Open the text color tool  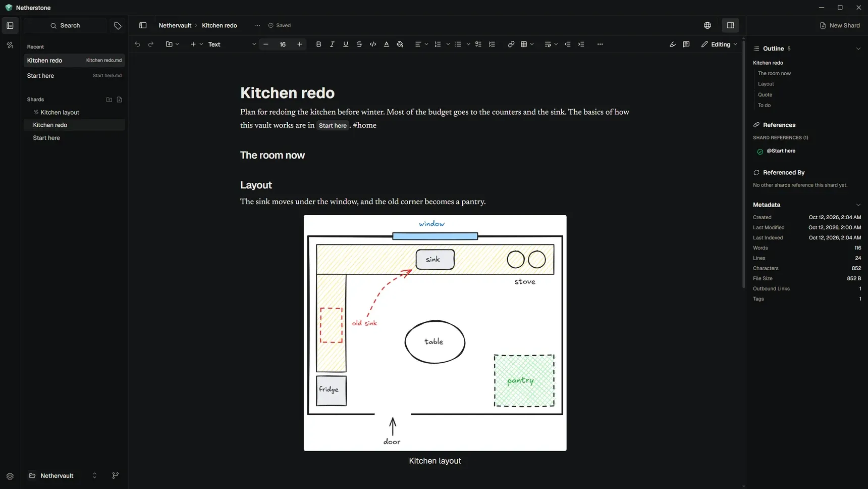[387, 44]
